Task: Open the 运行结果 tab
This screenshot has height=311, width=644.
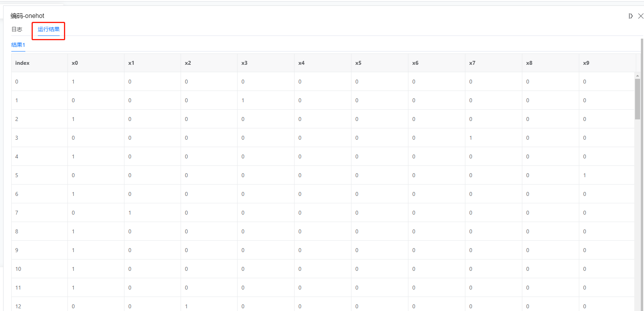Action: coord(49,29)
